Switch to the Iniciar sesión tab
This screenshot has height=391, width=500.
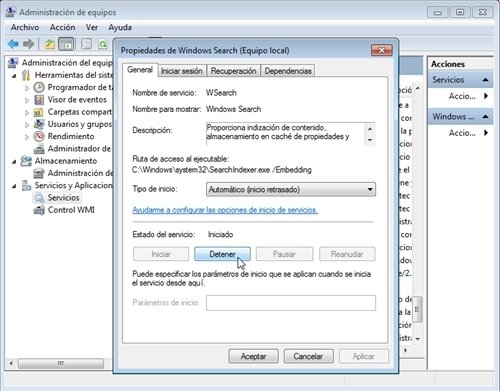tap(182, 71)
